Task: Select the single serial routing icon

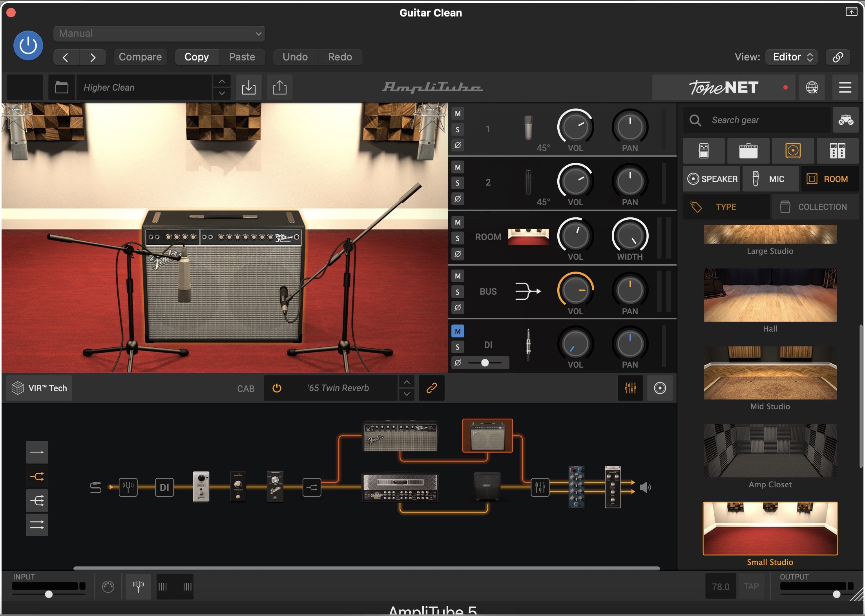Action: click(37, 452)
